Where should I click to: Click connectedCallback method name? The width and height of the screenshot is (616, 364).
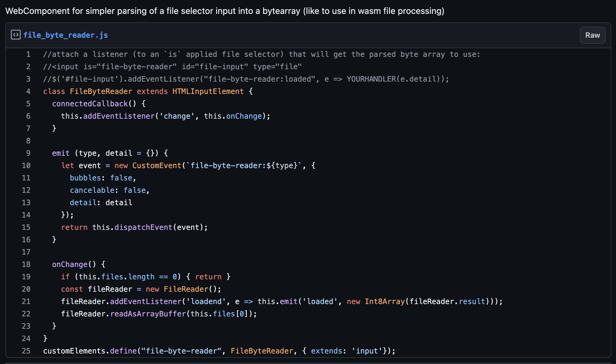click(x=90, y=104)
